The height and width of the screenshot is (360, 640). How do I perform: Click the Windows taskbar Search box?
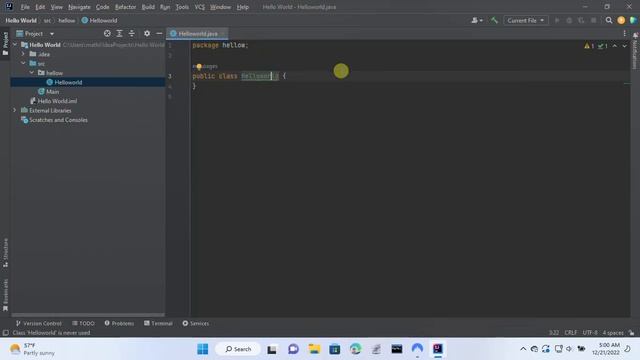pos(238,349)
